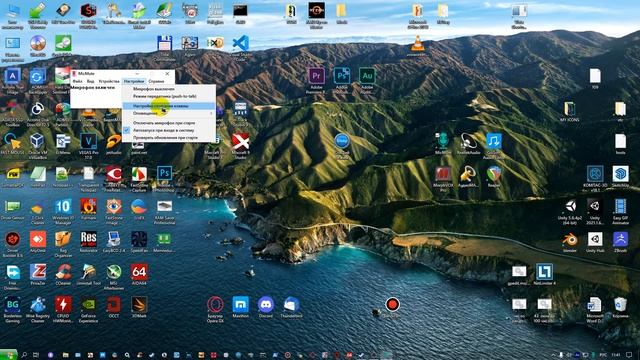Open Wise Registry Cleaner icon
The height and width of the screenshot is (360, 640).
(38, 304)
